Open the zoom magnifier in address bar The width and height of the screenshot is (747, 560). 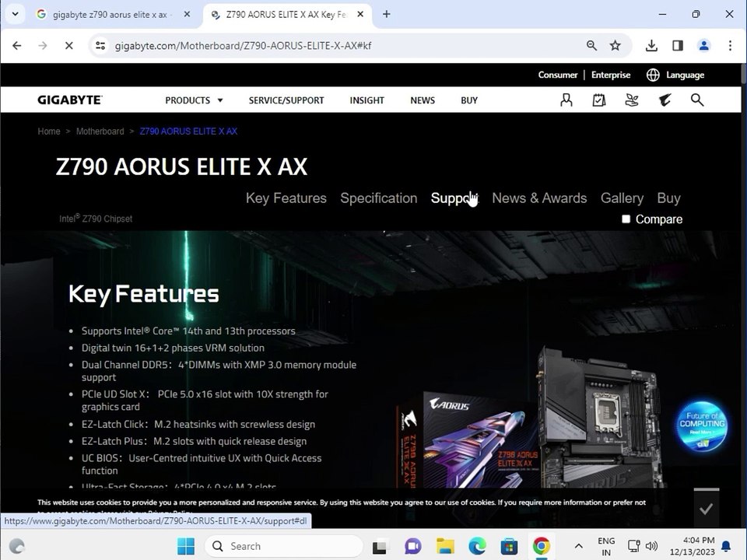[591, 46]
